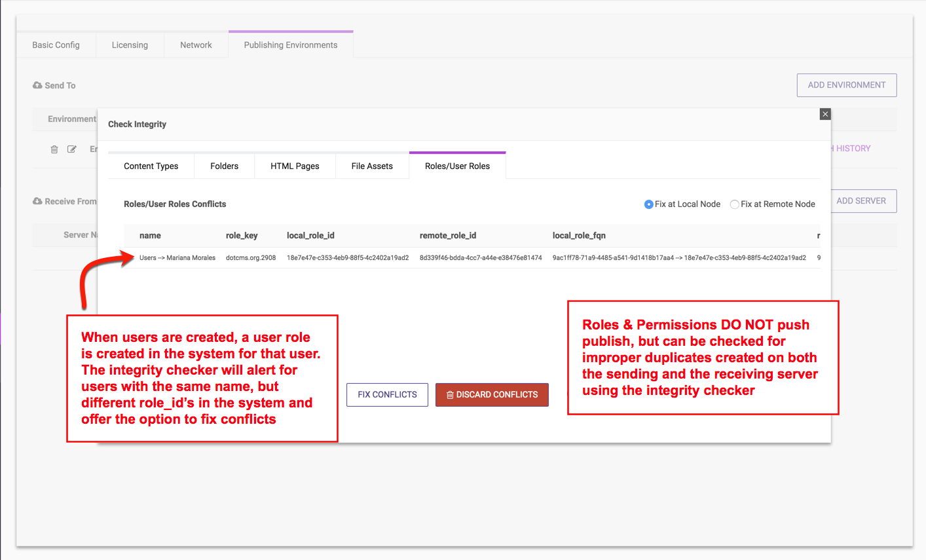This screenshot has height=560, width=926.
Task: Choose the Fix at Remote Node option
Action: pos(735,204)
